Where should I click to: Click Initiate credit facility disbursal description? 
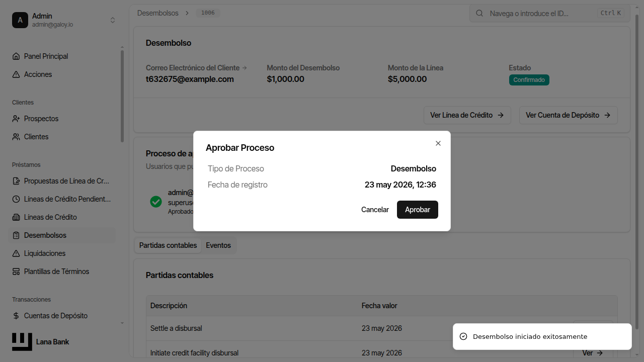coord(194,353)
